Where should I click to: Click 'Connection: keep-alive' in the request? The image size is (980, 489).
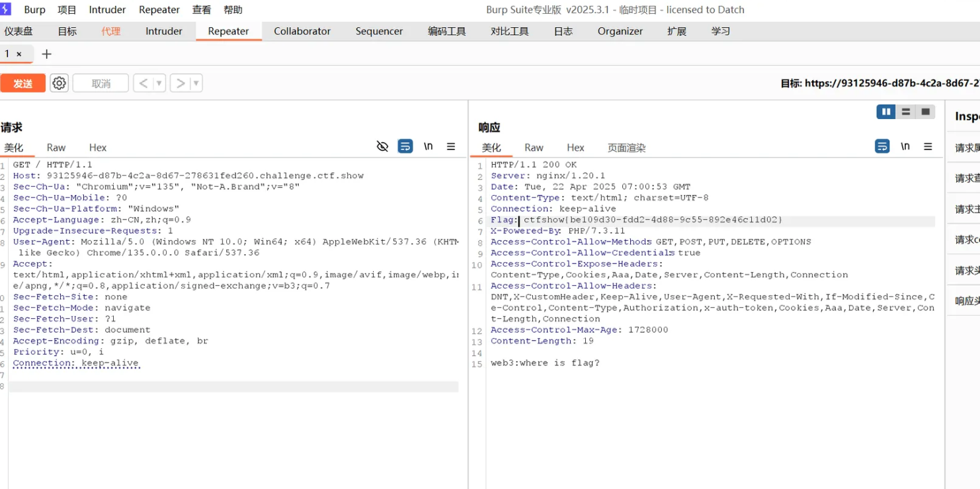(76, 363)
